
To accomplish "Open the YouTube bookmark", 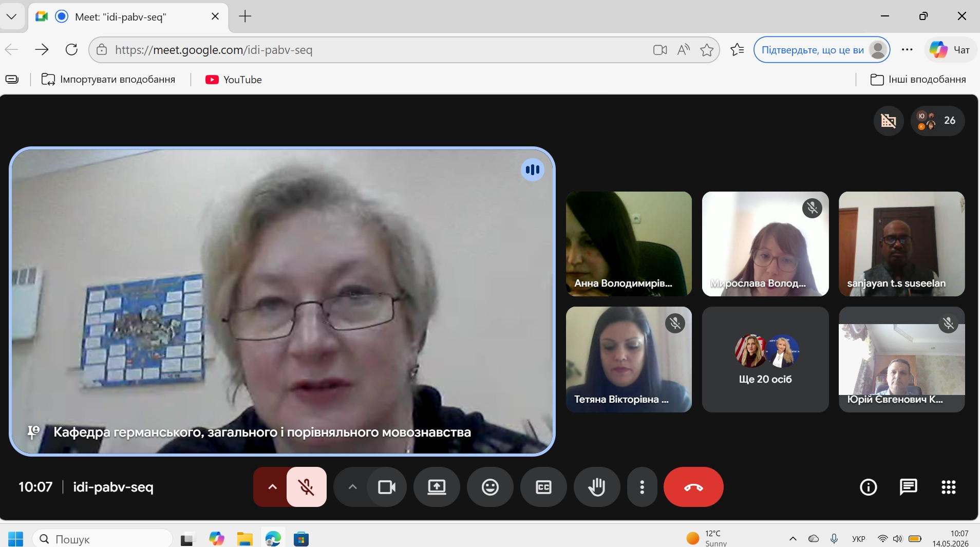I will (x=234, y=80).
